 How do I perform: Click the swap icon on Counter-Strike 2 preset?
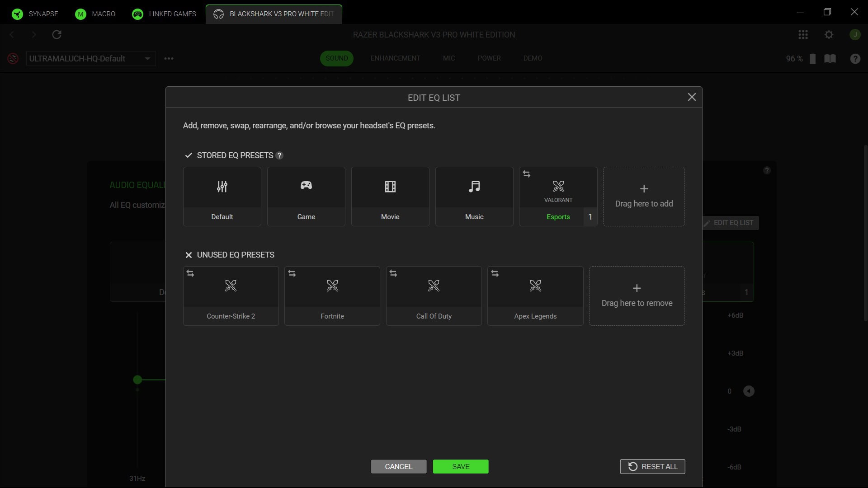190,273
